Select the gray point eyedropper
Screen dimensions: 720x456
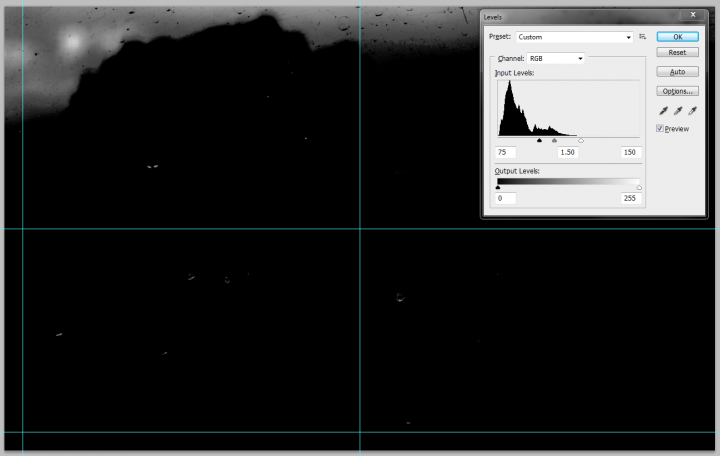point(677,110)
